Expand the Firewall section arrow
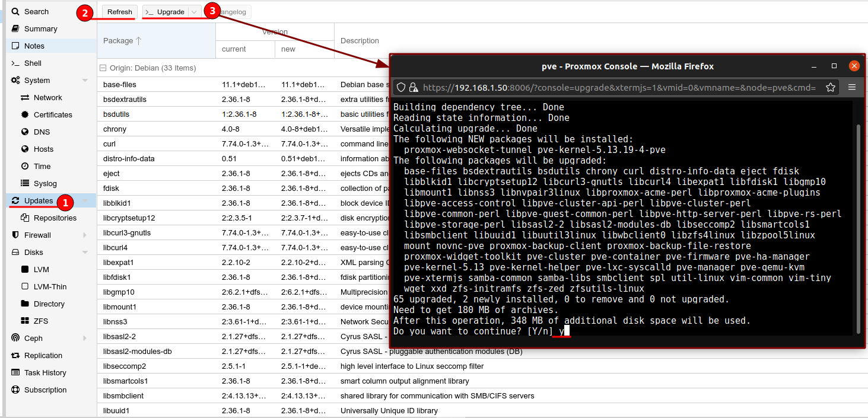Viewport: 868px width, 418px height. pyautogui.click(x=85, y=235)
